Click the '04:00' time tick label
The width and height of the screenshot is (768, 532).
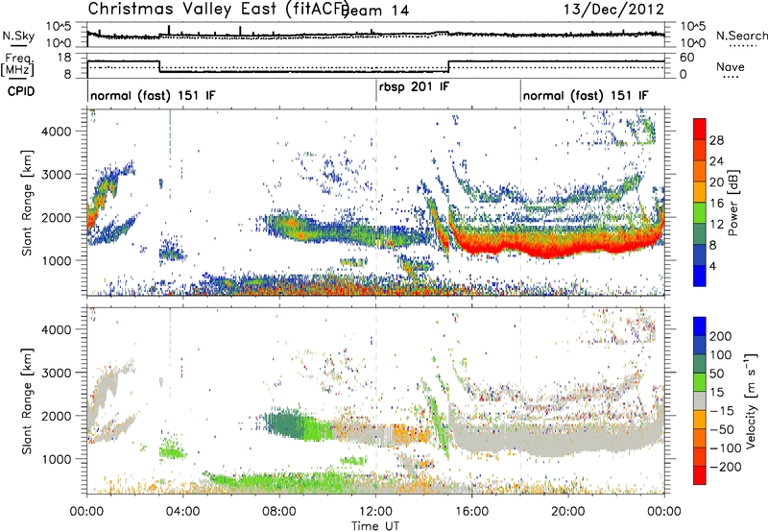click(182, 512)
